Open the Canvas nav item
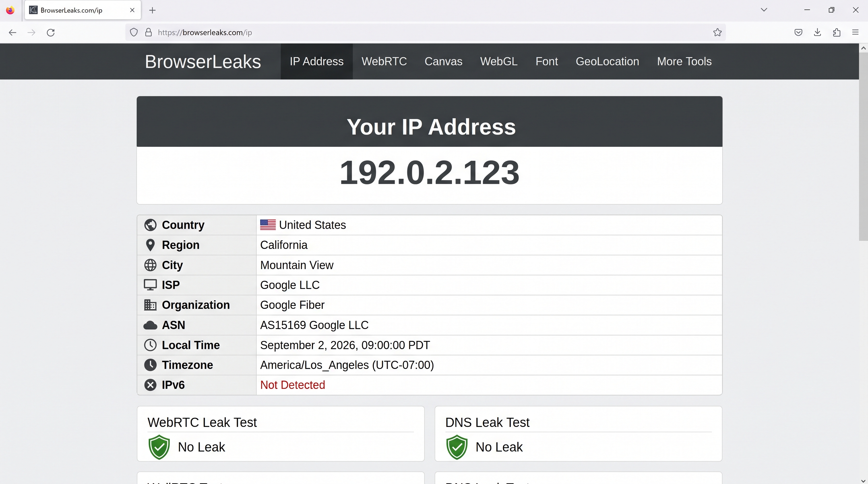Viewport: 868px width, 484px height. (x=443, y=61)
